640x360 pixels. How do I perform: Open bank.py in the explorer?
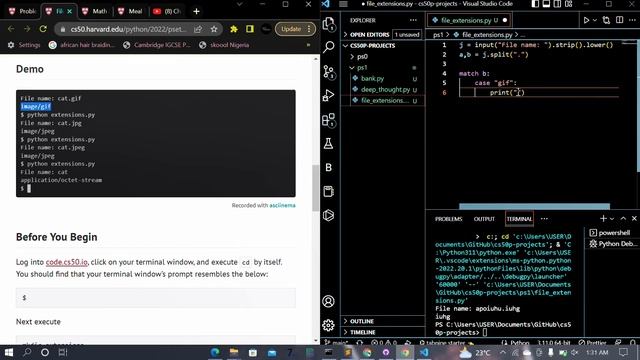[382, 78]
